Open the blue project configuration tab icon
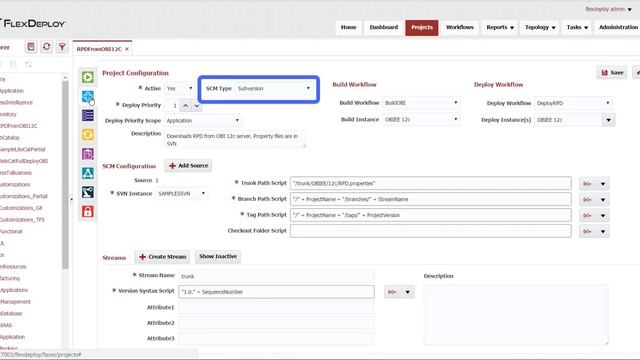This screenshot has width=640, height=360. 88,96
